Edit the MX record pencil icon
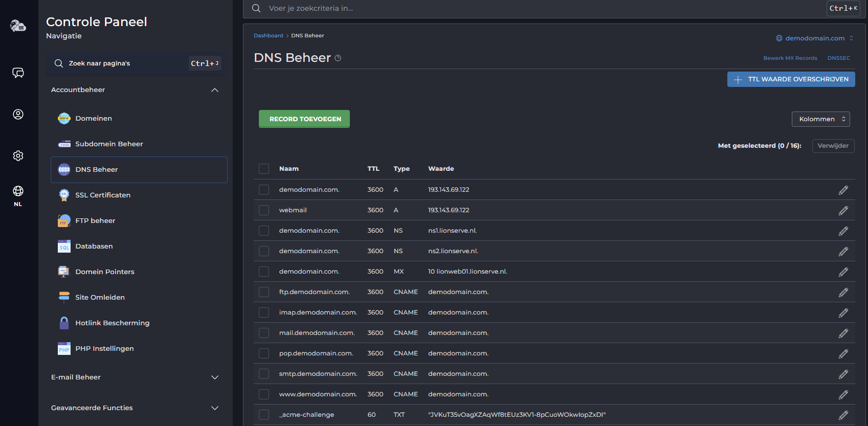 843,272
